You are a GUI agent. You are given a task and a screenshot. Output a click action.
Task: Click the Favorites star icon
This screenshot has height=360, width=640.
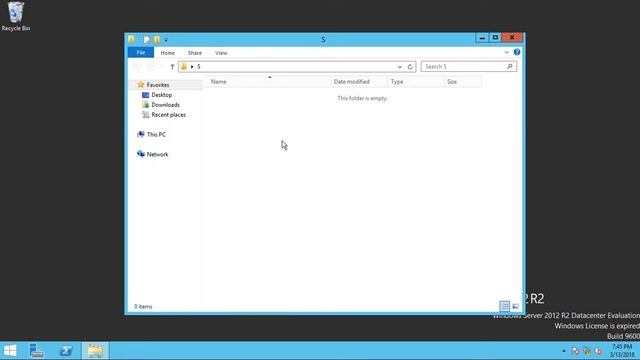(x=141, y=84)
